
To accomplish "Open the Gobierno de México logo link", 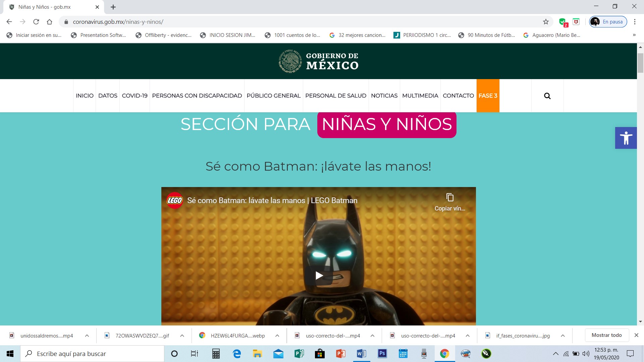I will (x=318, y=61).
